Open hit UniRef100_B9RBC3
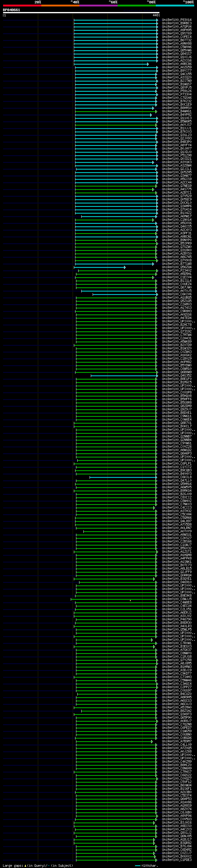The height and width of the screenshot is (868, 197). 177,23
